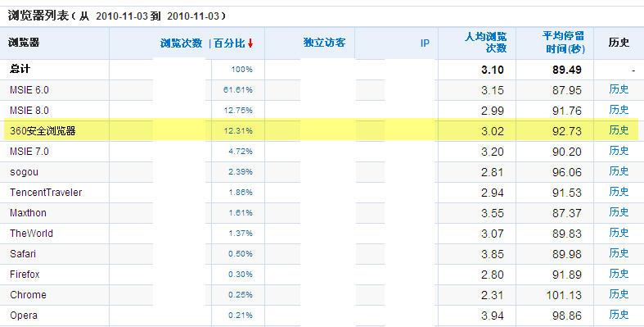Click the 1.37% percentage value
The image size is (644, 327).
241,234
